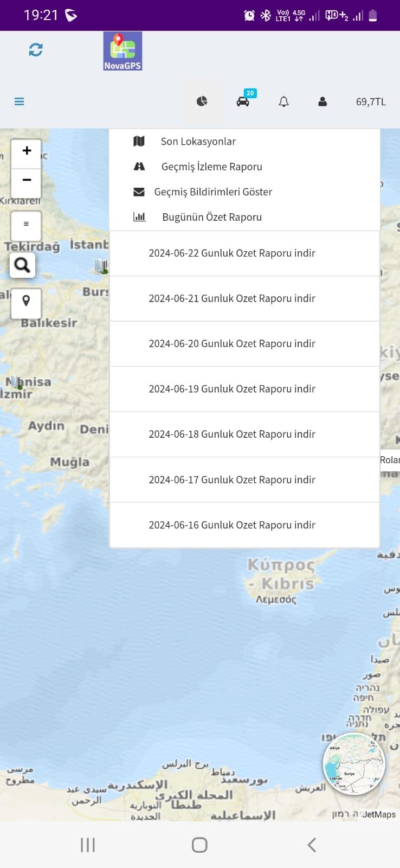Toggle the pie chart reports menu
The width and height of the screenshot is (400, 868).
point(202,101)
